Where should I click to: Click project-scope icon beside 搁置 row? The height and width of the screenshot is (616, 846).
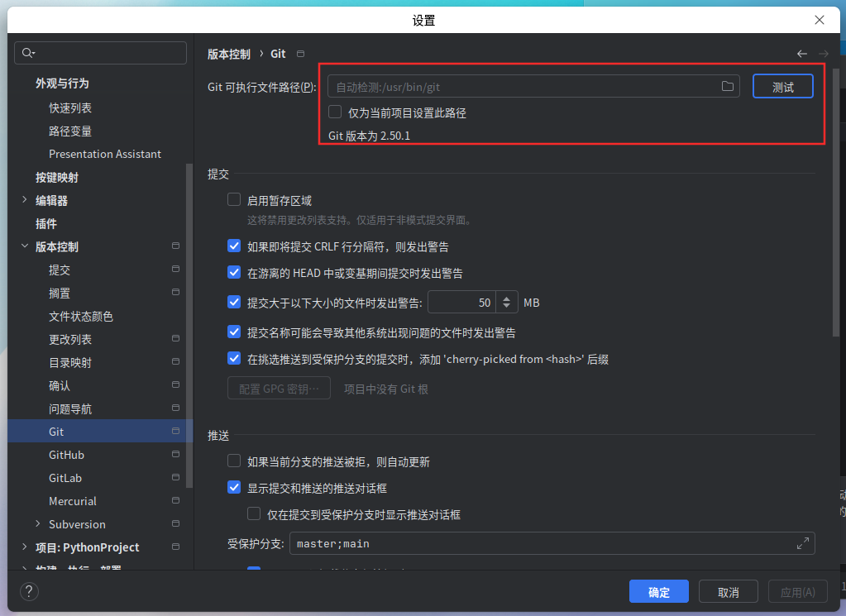coord(175,292)
